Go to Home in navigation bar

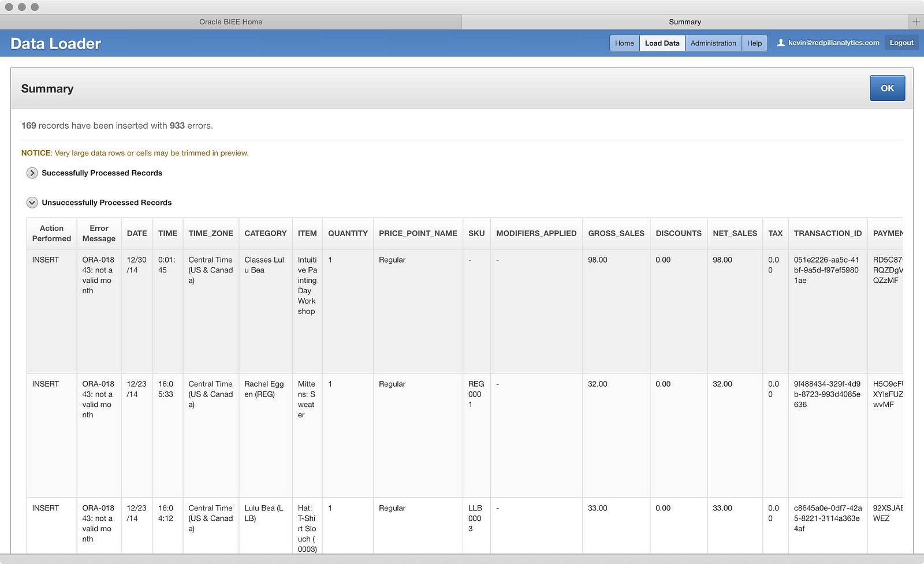click(624, 43)
